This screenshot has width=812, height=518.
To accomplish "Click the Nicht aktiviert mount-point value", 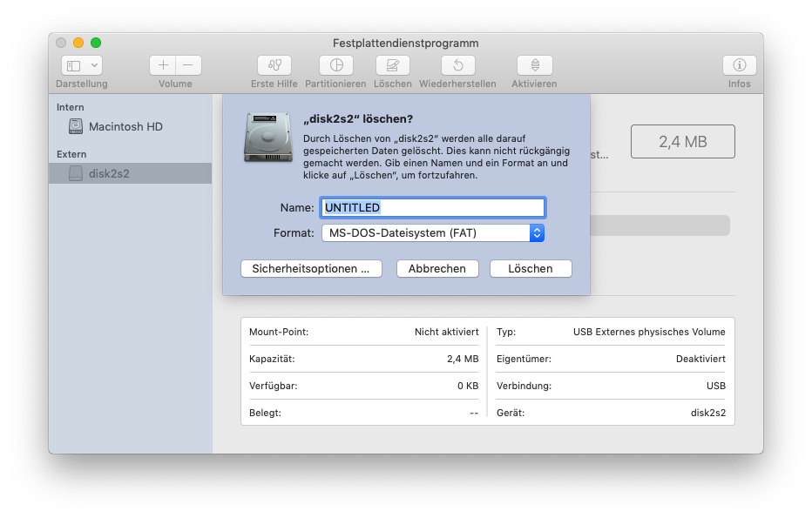I will click(x=446, y=332).
